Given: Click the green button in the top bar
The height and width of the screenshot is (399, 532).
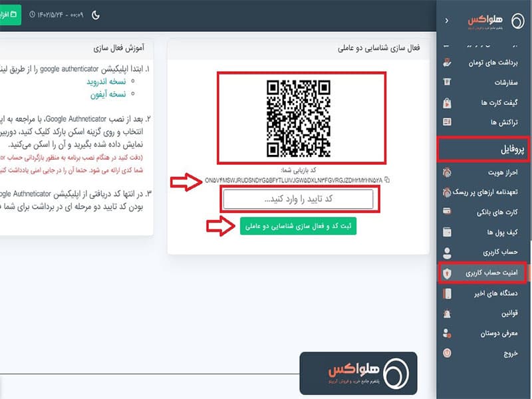Looking at the screenshot, I should 10,15.
